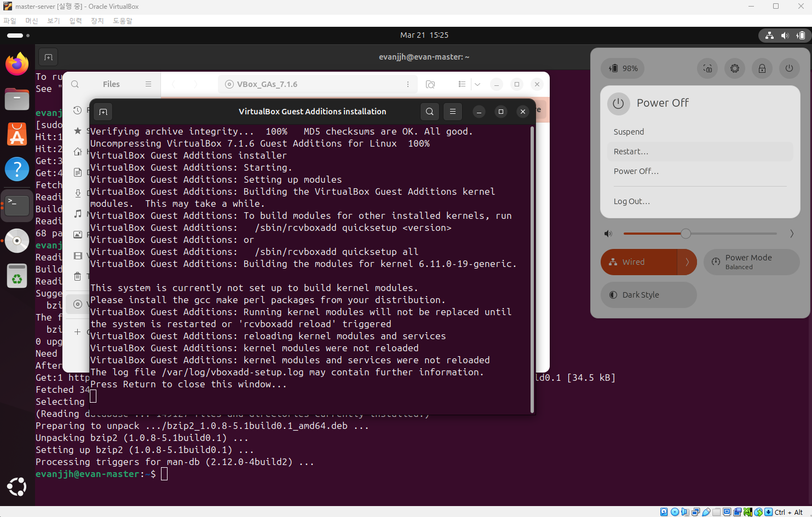This screenshot has width=812, height=517.
Task: Choose Power Off… menu entry
Action: [700, 171]
